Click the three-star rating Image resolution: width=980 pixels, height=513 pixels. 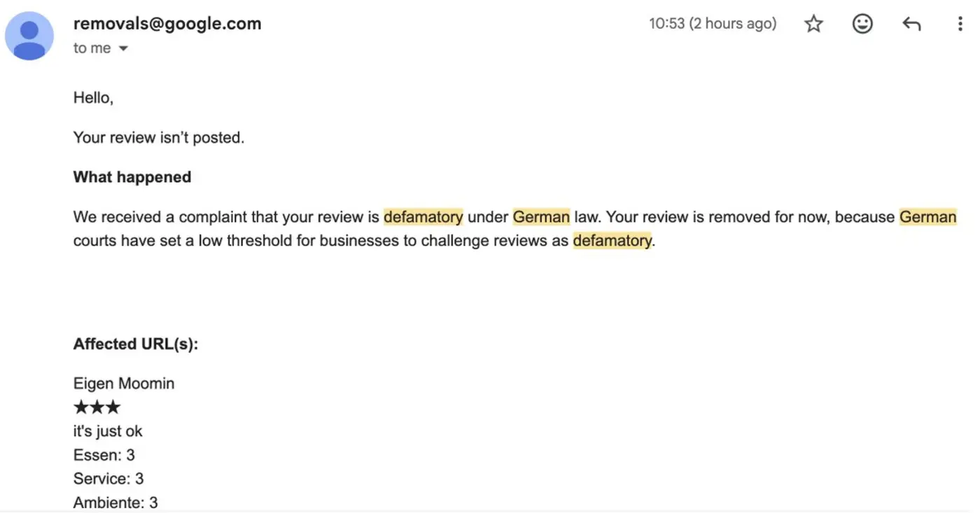coord(97,407)
